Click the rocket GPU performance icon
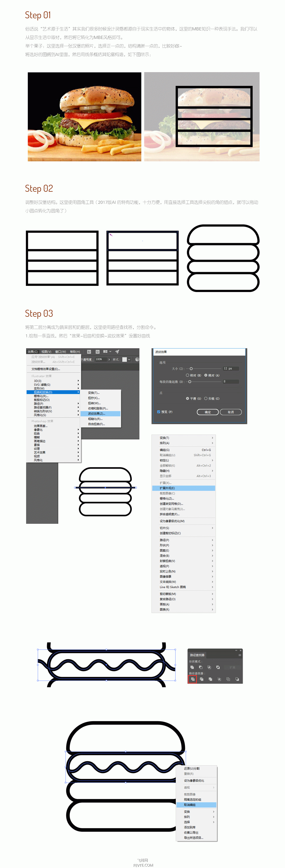Viewport: 285px width, 868px height. click(117, 351)
